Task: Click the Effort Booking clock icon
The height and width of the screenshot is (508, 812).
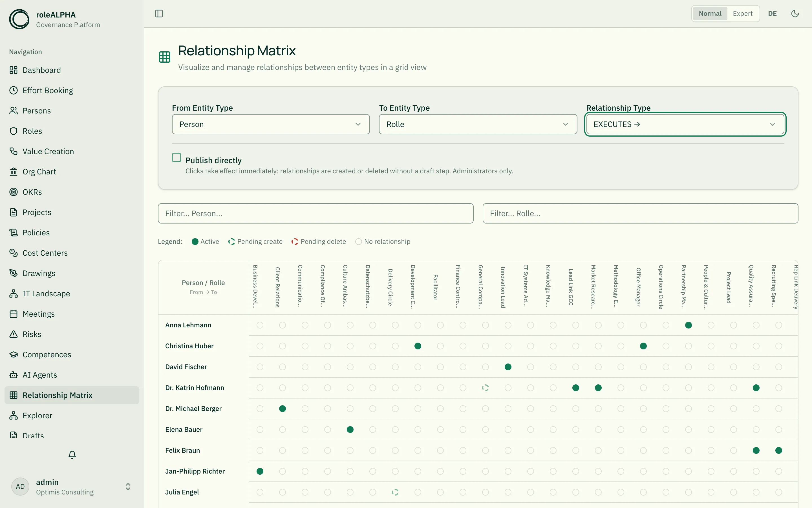Action: click(x=14, y=90)
